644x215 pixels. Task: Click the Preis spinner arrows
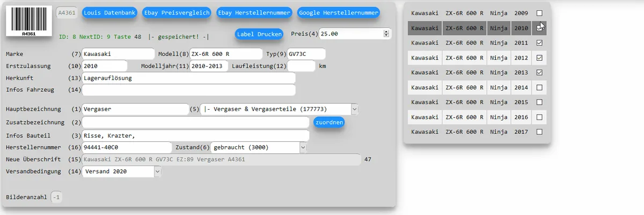tap(386, 34)
